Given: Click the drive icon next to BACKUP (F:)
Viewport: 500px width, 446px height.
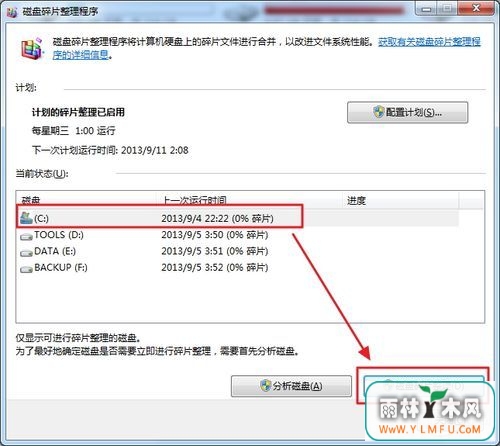Looking at the screenshot, I should (26, 269).
